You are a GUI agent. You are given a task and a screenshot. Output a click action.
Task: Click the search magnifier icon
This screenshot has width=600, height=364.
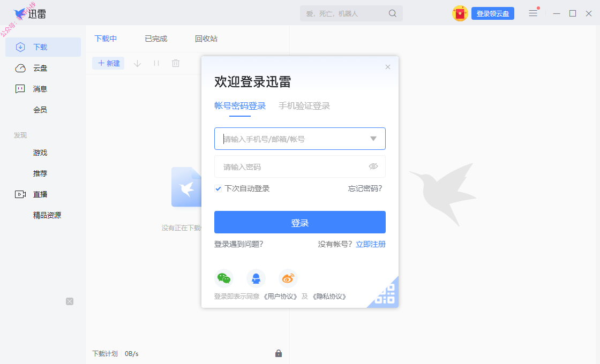coord(392,13)
